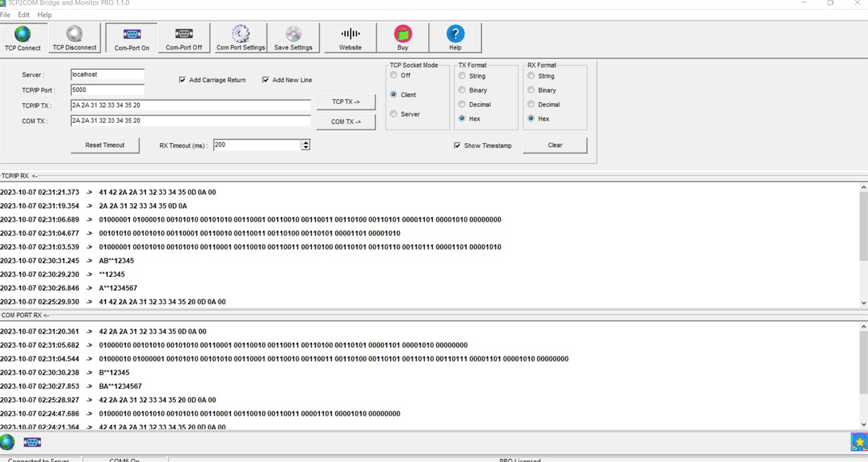Image resolution: width=868 pixels, height=462 pixels.
Task: Select Server mode under TCP Socket Mode
Action: pyautogui.click(x=393, y=114)
